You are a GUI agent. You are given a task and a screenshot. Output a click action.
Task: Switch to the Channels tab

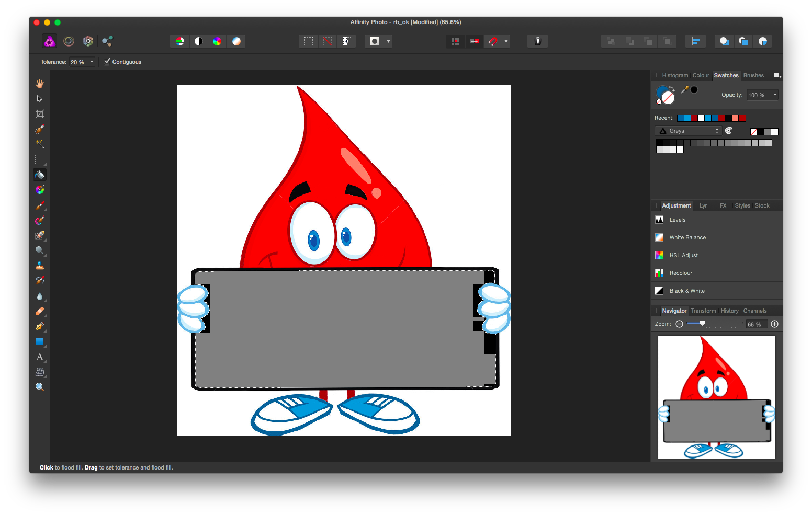point(754,311)
